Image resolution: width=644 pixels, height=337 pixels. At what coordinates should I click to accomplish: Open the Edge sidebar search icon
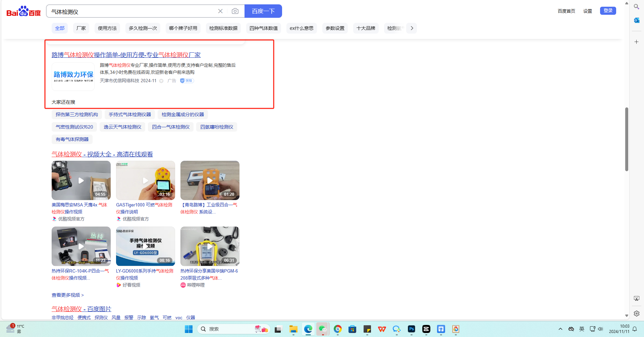point(636,7)
